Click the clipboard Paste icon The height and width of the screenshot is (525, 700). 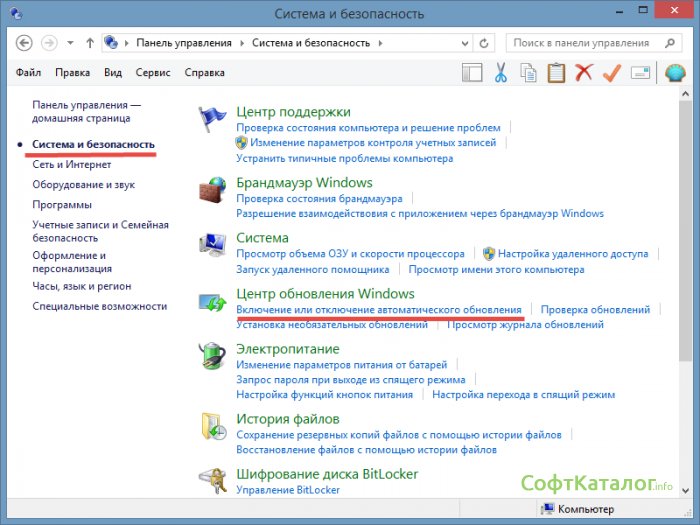point(557,72)
